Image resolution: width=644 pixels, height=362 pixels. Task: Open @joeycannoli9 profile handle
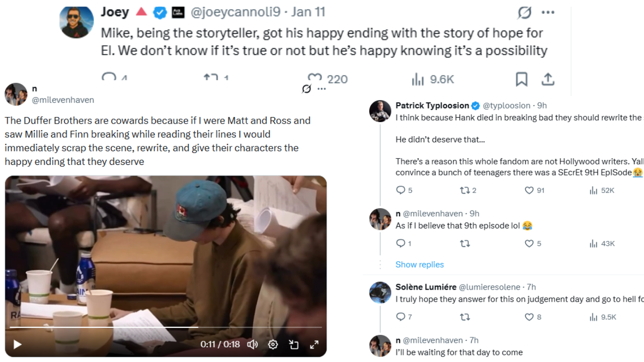coord(234,12)
